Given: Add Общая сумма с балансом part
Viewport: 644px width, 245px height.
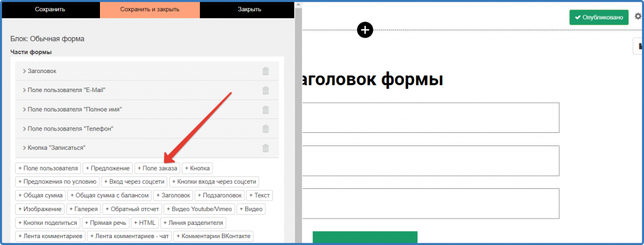Looking at the screenshot, I should 109,195.
